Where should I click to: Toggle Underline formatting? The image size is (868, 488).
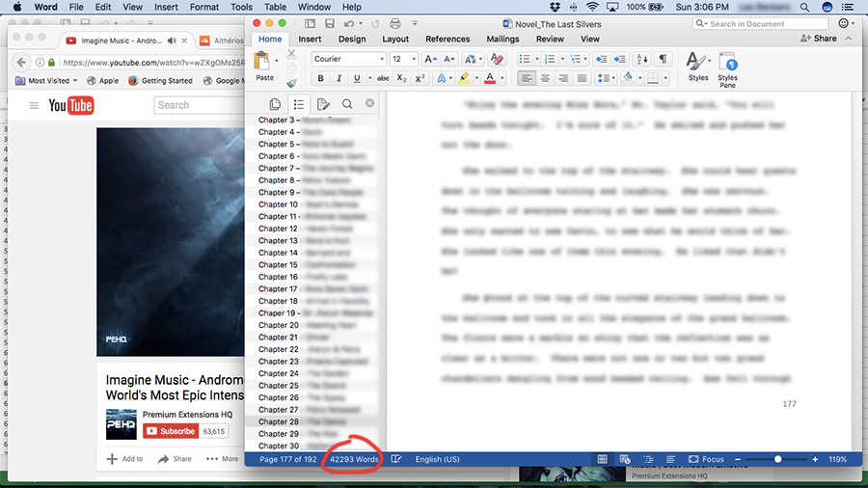point(357,78)
